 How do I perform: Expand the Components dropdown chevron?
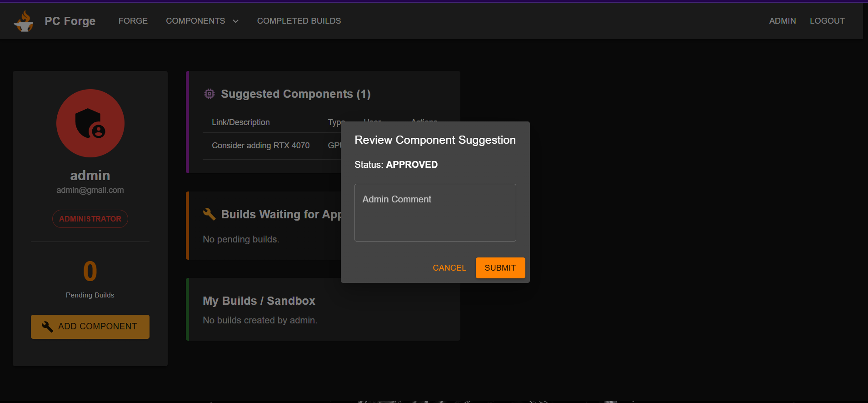(235, 21)
